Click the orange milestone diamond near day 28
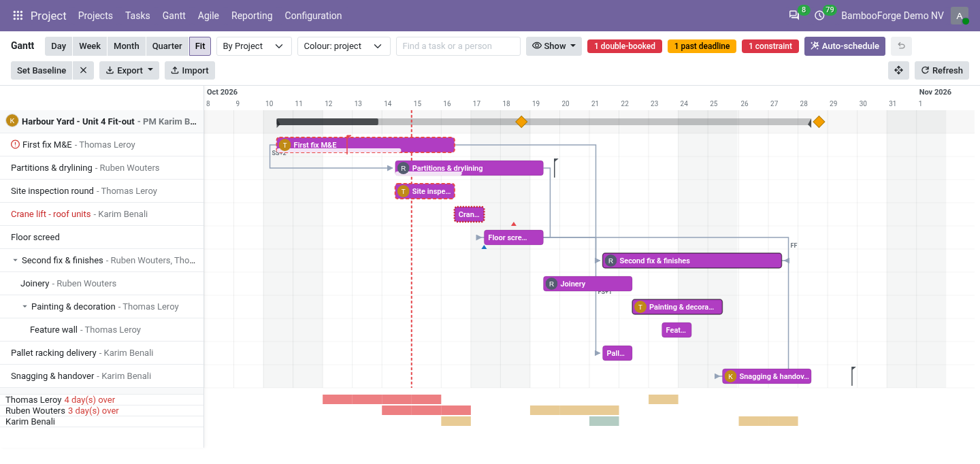The height and width of the screenshot is (464, 980). 819,122
